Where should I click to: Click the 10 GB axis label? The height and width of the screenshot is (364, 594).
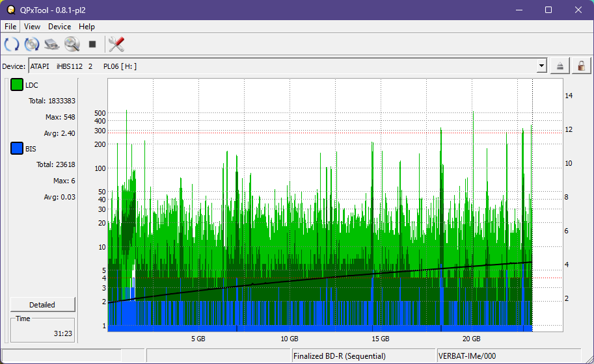coord(290,339)
